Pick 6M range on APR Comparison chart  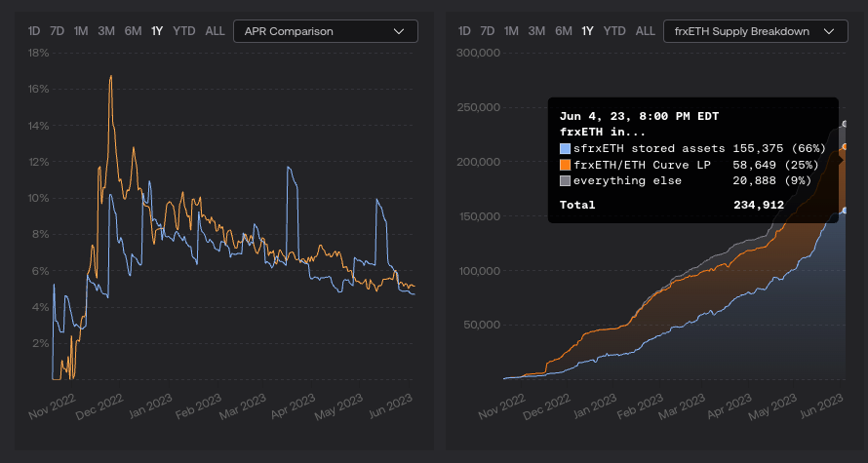[134, 31]
